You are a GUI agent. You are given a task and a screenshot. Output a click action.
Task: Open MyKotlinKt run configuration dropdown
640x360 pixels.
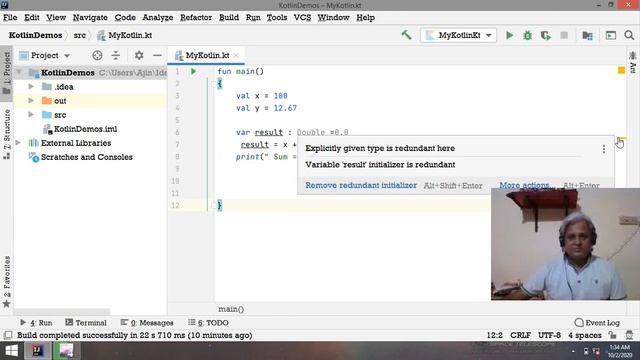tap(458, 35)
